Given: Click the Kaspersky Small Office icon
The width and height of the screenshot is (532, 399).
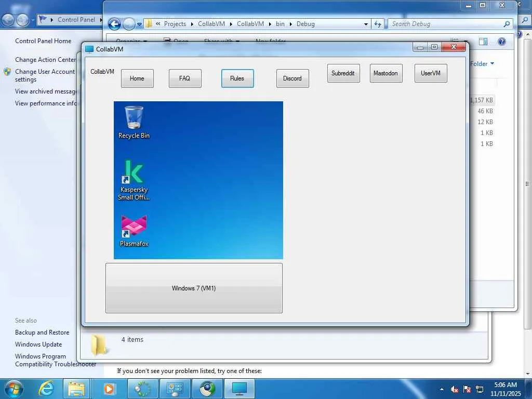Looking at the screenshot, I should pos(134,180).
